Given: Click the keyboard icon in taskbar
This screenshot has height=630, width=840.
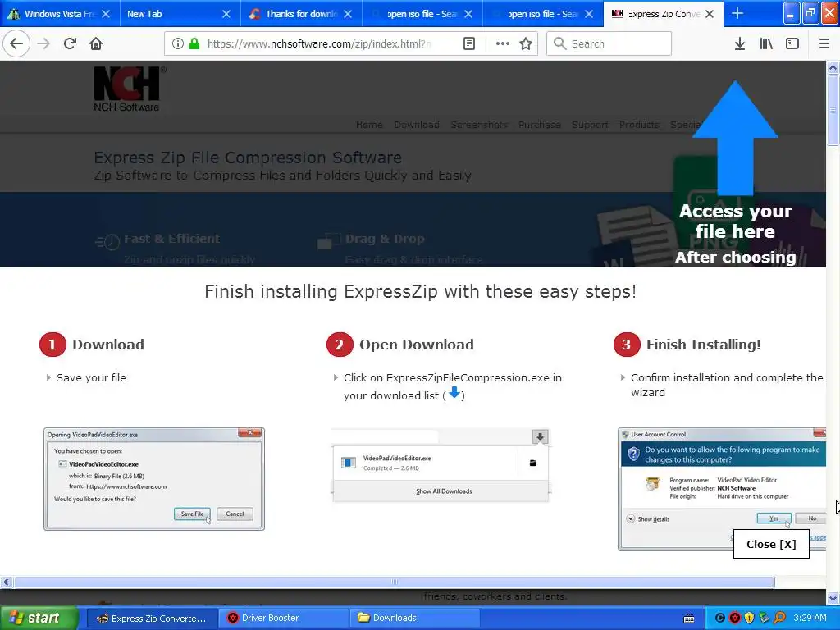Looking at the screenshot, I should click(689, 619).
